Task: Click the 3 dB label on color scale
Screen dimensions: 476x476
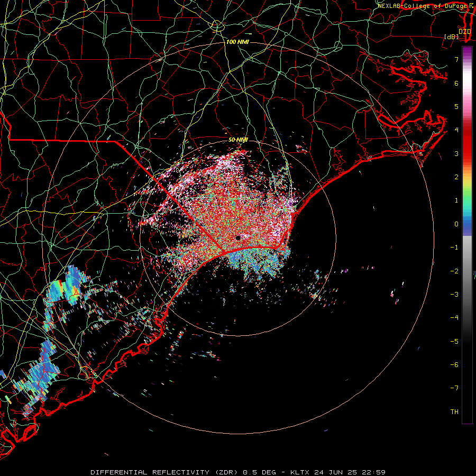Action: 456,153
